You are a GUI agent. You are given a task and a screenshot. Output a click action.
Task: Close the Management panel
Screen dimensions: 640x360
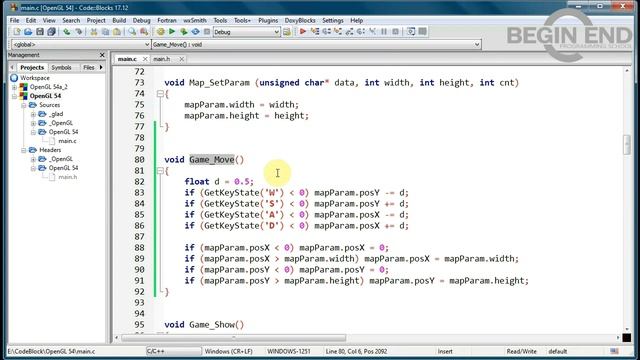coord(102,55)
